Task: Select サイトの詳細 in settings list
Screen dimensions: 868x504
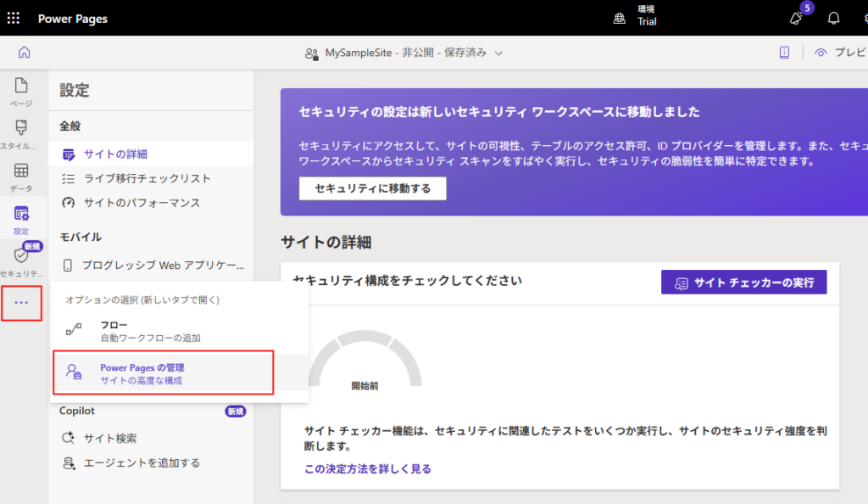Action: (x=115, y=154)
